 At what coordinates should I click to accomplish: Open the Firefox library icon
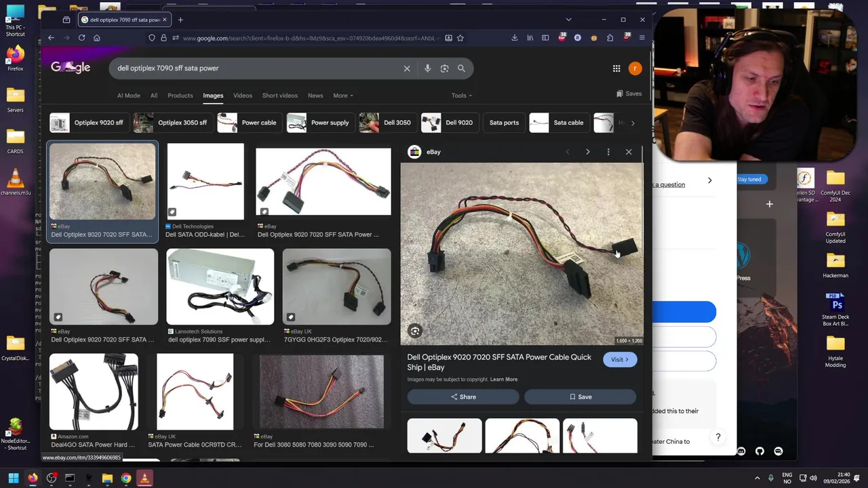(x=530, y=38)
